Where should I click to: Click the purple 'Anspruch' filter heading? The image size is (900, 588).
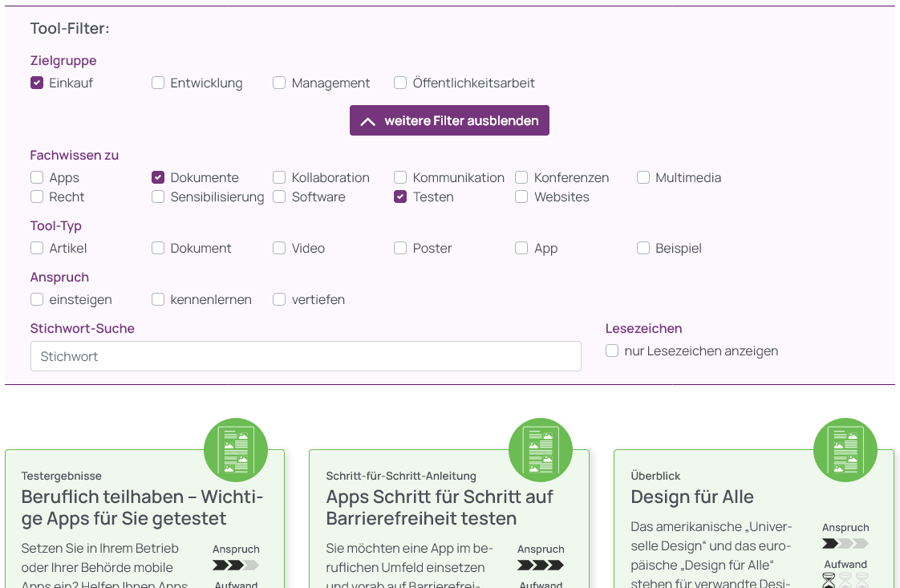59,277
